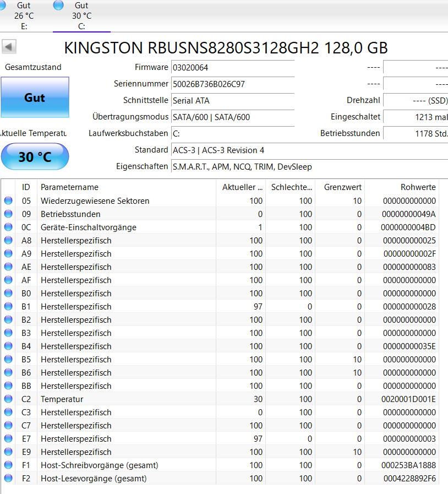Click the Parametername column header
This screenshot has height=494, width=448.
click(x=127, y=187)
